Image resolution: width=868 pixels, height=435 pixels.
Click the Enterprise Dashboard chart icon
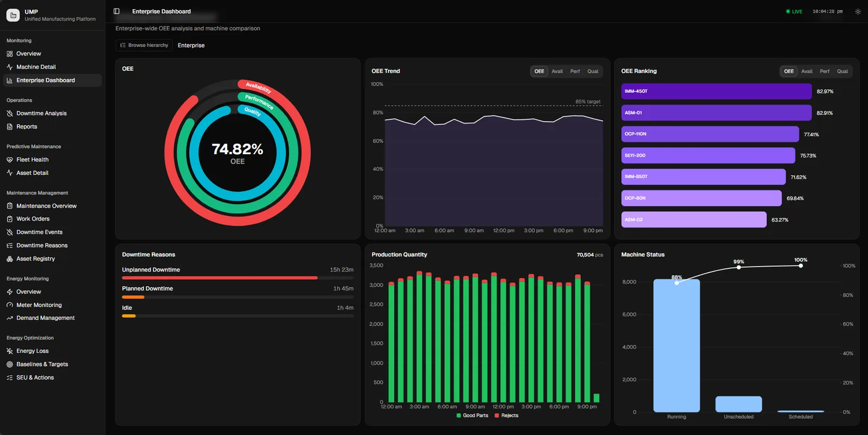(x=10, y=80)
